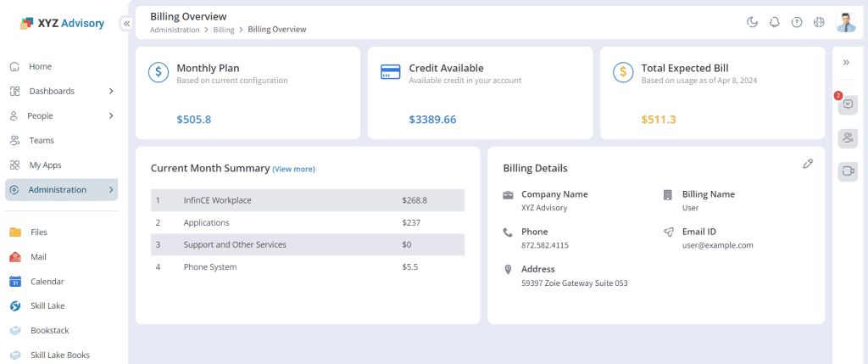Screen dimensions: 868x364
Task: Click the Teams sidebar icon
Action: (x=15, y=140)
